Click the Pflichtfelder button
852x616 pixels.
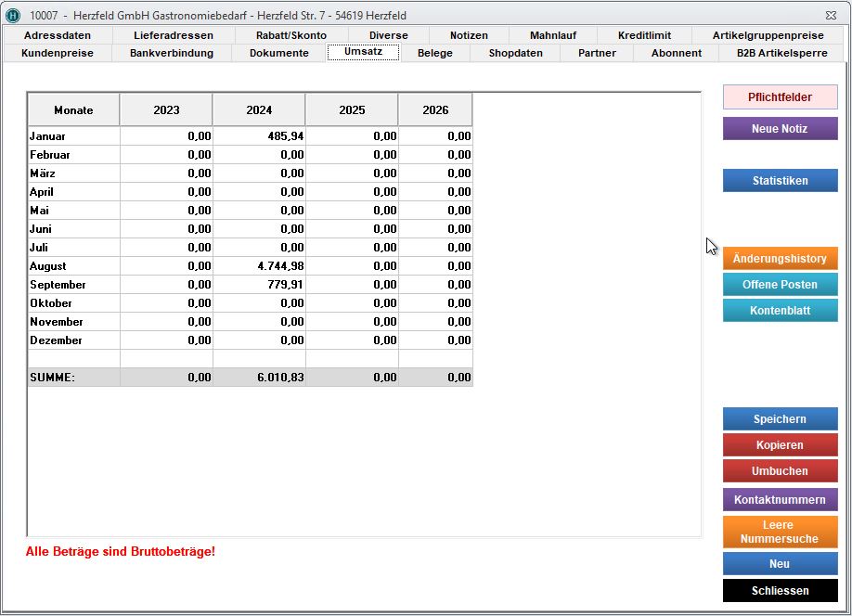[780, 97]
